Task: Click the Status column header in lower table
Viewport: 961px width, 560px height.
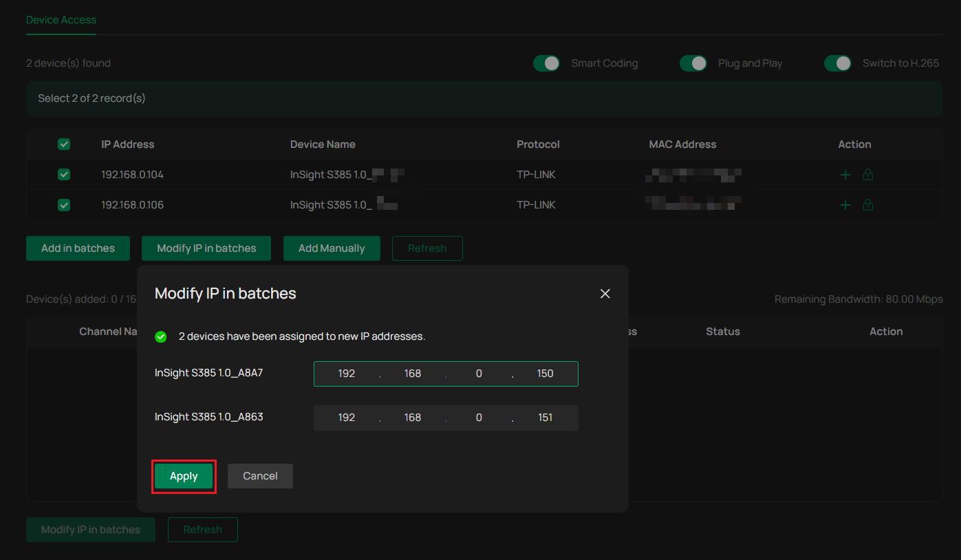Action: click(723, 332)
